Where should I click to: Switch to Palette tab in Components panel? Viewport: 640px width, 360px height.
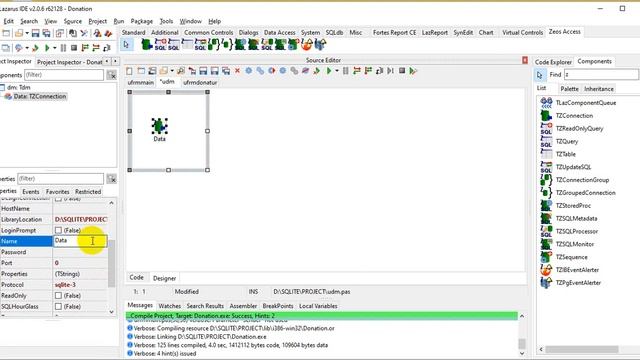pyautogui.click(x=569, y=89)
